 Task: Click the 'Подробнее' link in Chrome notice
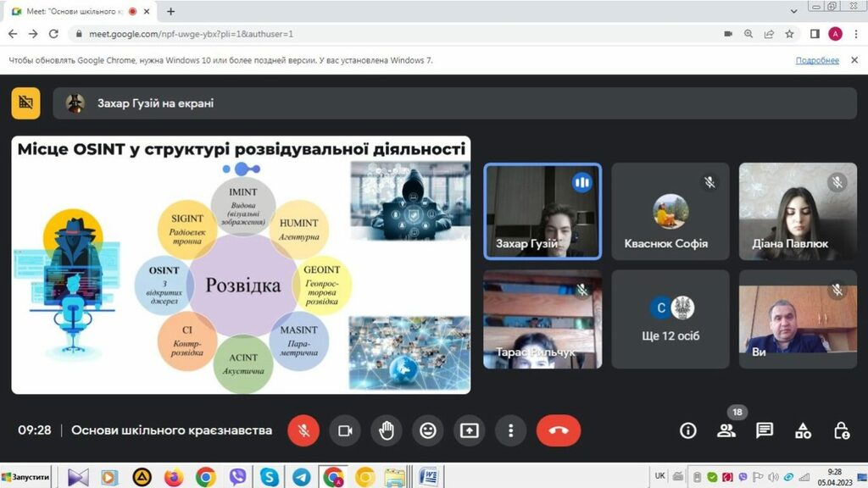[x=817, y=60]
